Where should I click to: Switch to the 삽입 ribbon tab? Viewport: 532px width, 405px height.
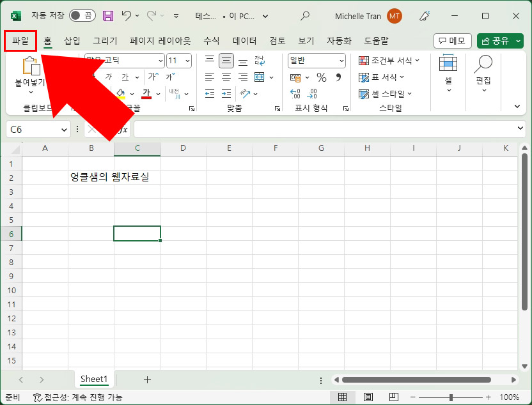click(72, 40)
